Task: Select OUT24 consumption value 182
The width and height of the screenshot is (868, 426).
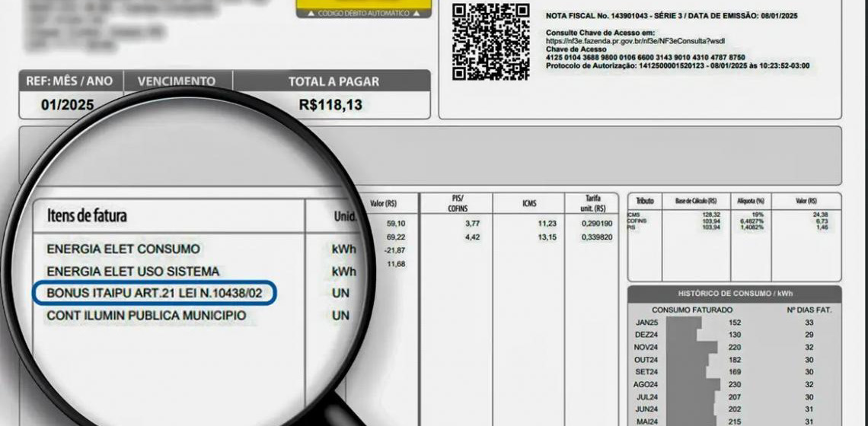Action: (735, 360)
